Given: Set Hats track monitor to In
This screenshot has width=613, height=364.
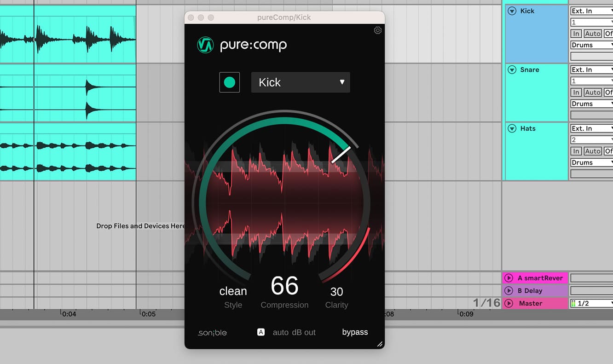Looking at the screenshot, I should coord(576,151).
